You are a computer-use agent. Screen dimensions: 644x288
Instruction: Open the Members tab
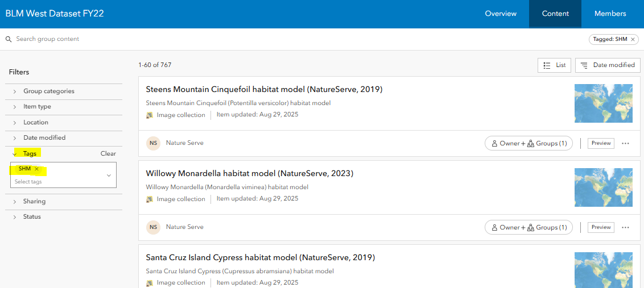point(610,14)
